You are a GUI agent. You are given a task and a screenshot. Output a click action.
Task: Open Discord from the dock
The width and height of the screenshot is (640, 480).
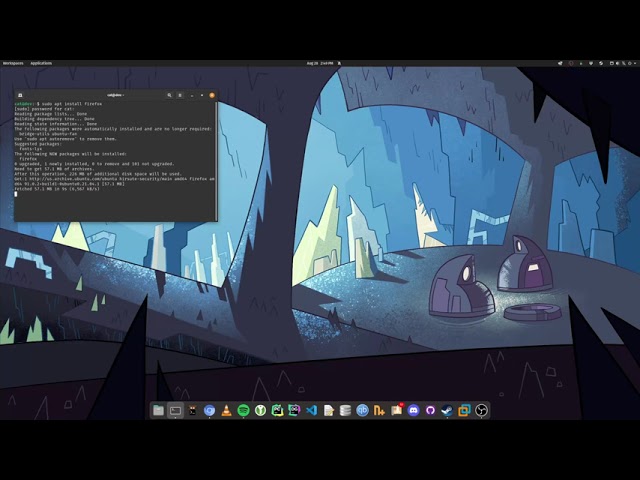(x=413, y=410)
